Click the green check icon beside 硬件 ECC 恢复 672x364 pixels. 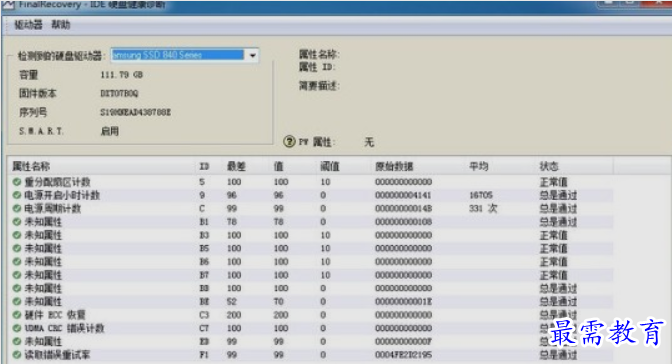point(17,315)
